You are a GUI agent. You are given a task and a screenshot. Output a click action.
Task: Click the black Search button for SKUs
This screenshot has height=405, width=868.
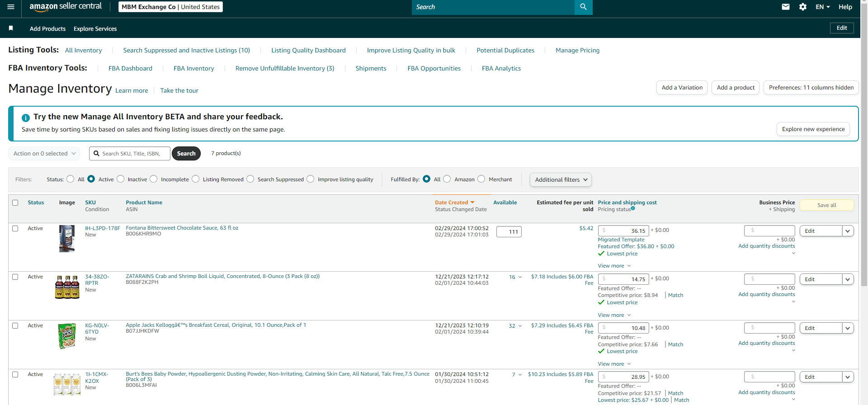click(x=186, y=154)
